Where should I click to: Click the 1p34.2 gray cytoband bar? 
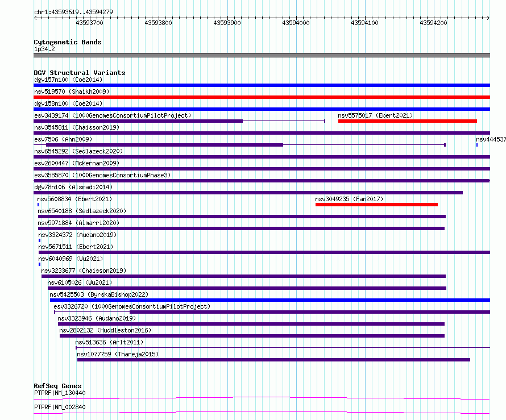pyautogui.click(x=262, y=55)
